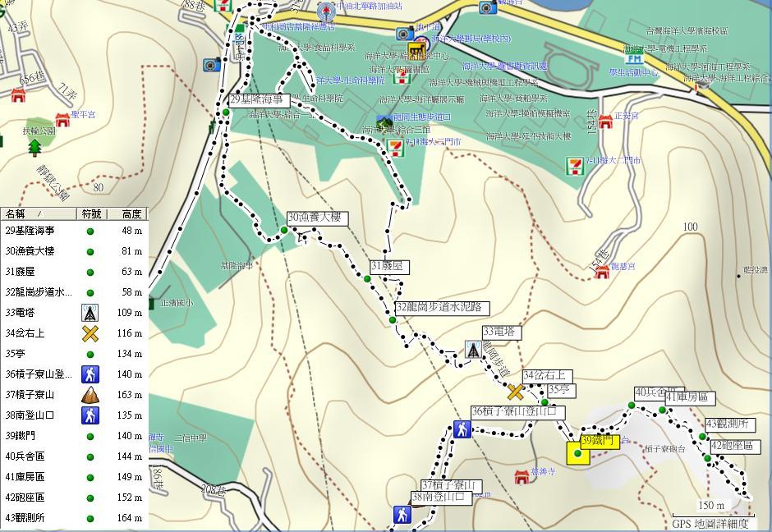Click the 32龍崗步道水泥路 waypoint label on map

(x=443, y=308)
